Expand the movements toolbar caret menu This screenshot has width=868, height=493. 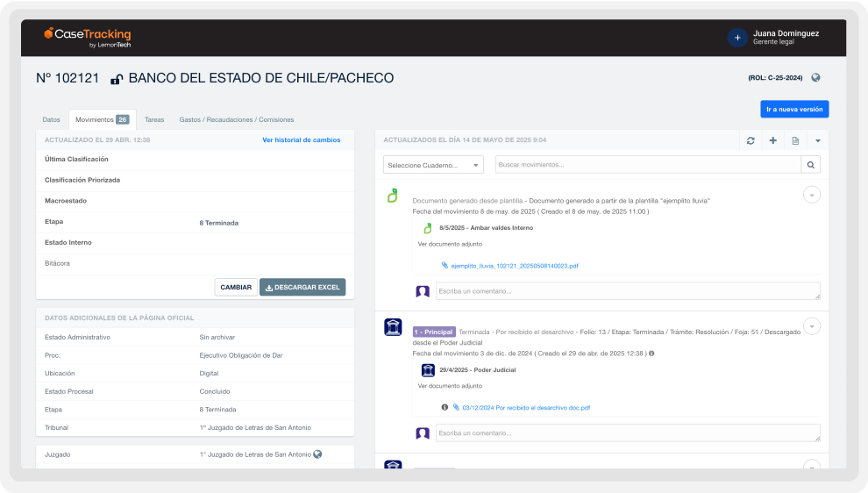click(x=817, y=140)
